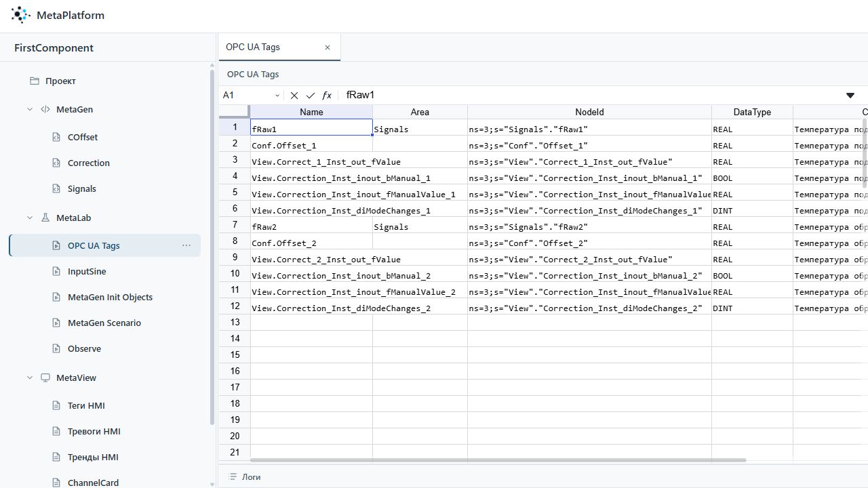868x488 pixels.
Task: Click the document icon beside Теги HMI
Action: tap(56, 405)
